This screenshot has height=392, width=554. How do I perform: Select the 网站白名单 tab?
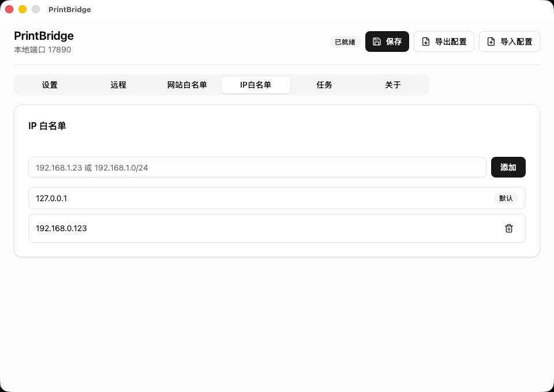[x=187, y=85]
